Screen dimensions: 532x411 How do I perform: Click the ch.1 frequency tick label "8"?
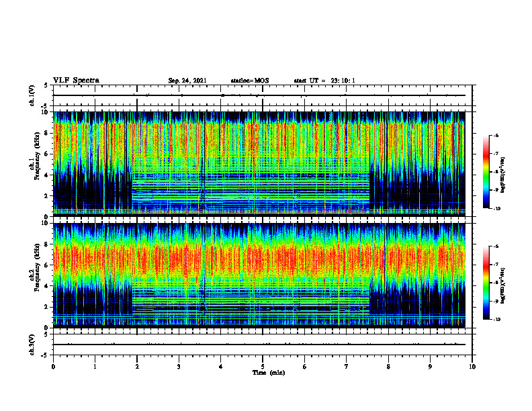[47, 133]
